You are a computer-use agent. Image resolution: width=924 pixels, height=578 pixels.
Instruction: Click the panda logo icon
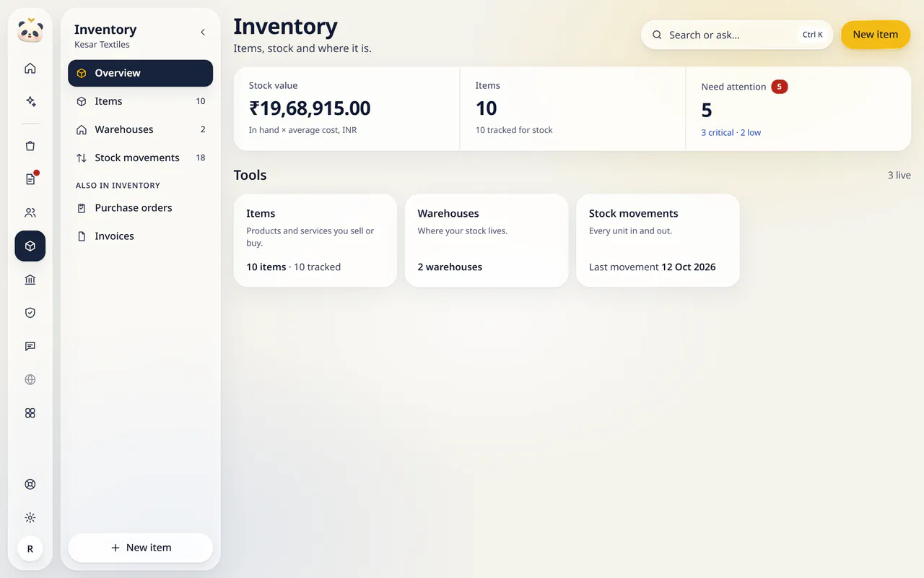30,30
